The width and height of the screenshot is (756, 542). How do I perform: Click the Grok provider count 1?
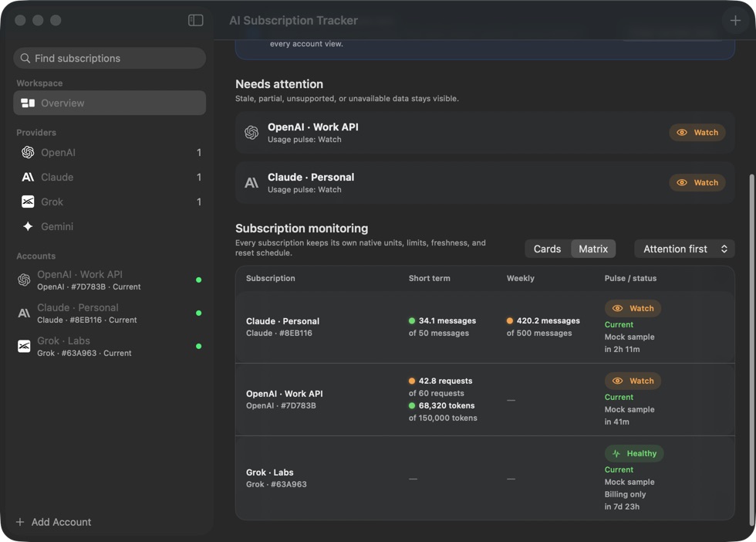199,202
